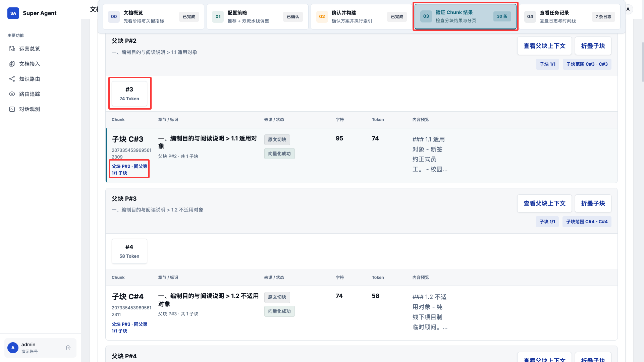
Task: Collapse child chunks of 父块 P#2
Action: coord(593,46)
